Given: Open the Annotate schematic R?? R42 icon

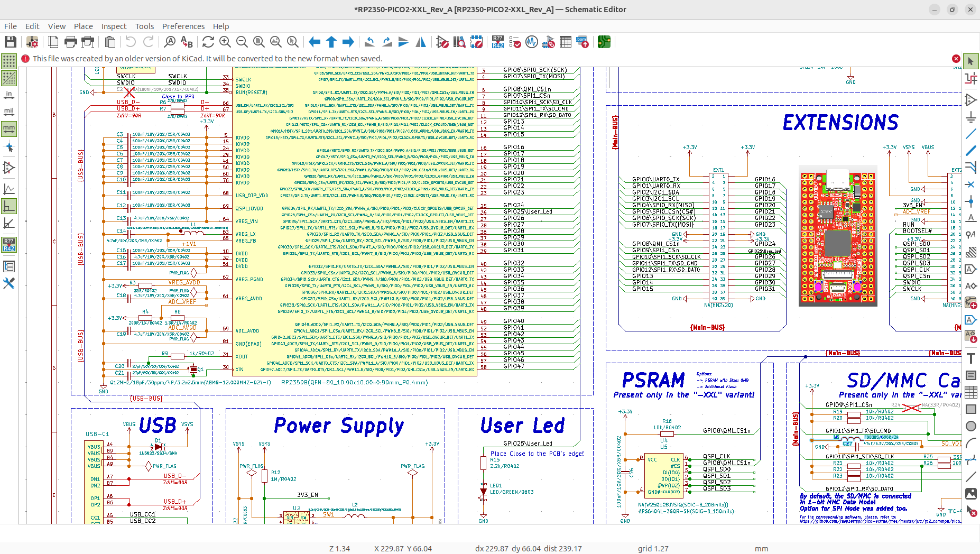Looking at the screenshot, I should click(498, 42).
